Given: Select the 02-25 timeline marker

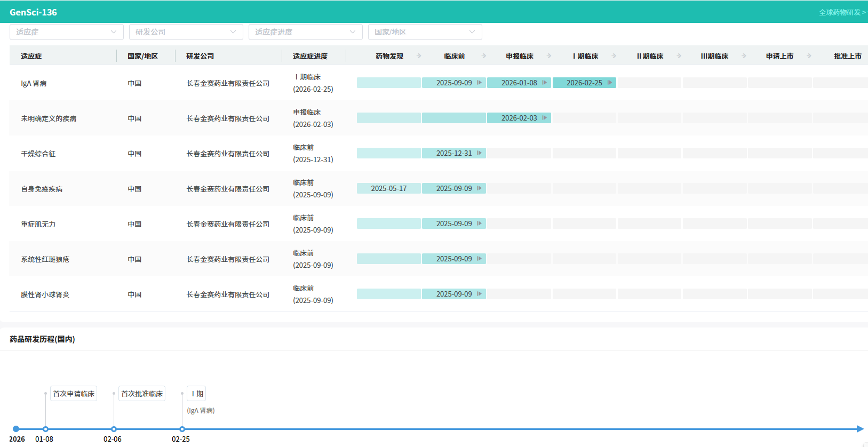Looking at the screenshot, I should pyautogui.click(x=182, y=429).
